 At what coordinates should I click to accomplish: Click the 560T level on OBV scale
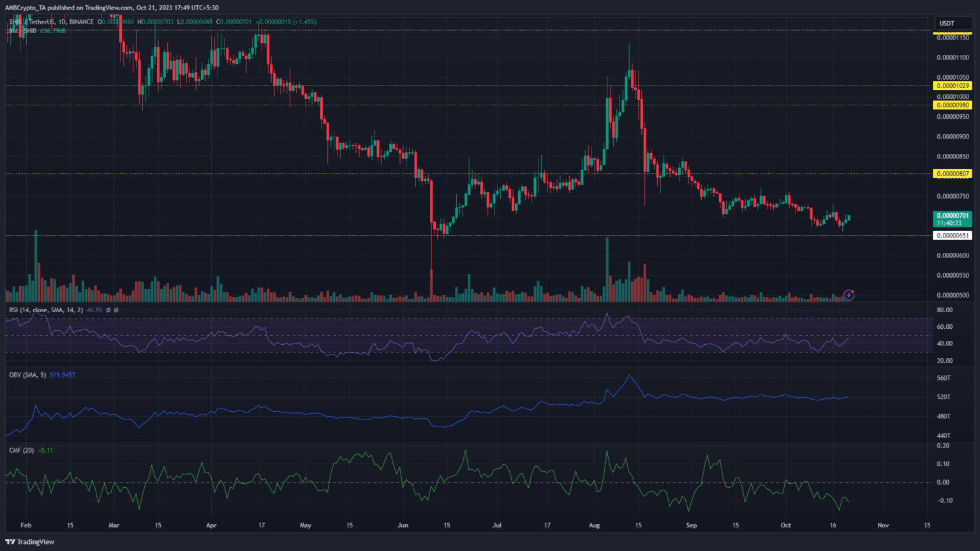[x=944, y=378]
